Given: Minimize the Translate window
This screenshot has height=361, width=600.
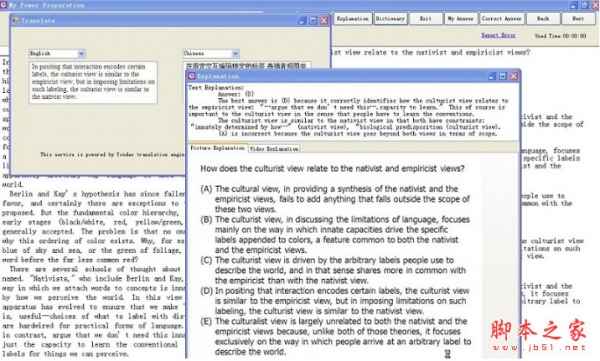Looking at the screenshot, I should point(302,21).
